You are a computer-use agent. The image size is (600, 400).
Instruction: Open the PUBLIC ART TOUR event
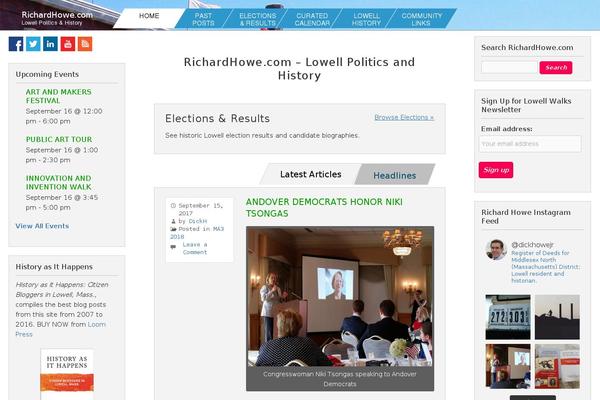pos(59,139)
